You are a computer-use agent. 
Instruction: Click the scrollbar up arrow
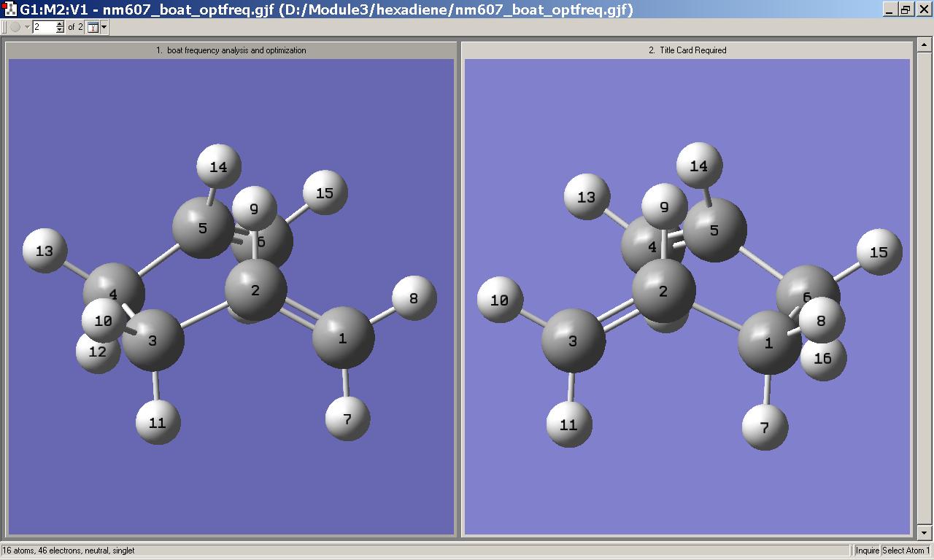(x=924, y=45)
